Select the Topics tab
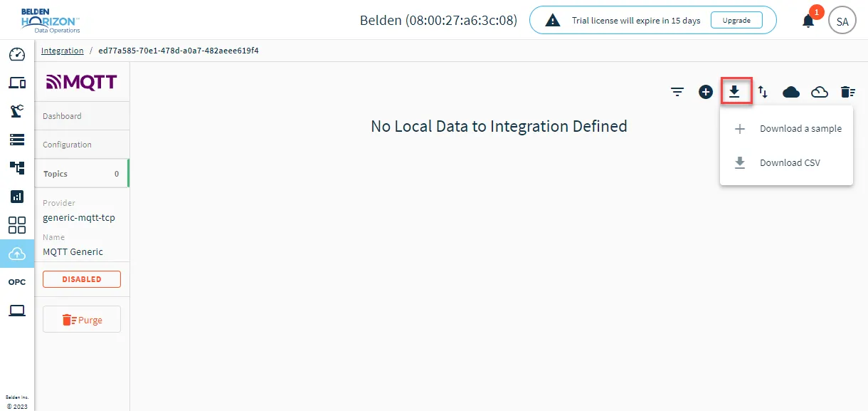Screen dimensions: 868x411 click(x=82, y=174)
